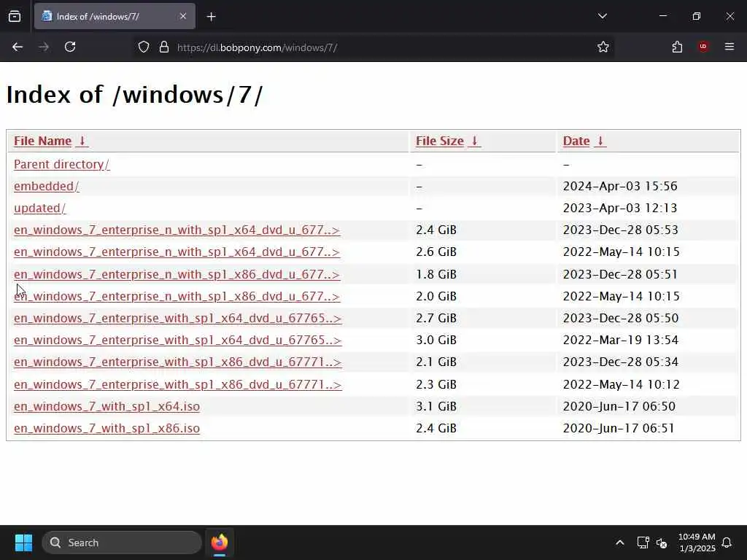Viewport: 747px width, 560px height.
Task: Click the muted volume tray icon
Action: click(x=661, y=542)
